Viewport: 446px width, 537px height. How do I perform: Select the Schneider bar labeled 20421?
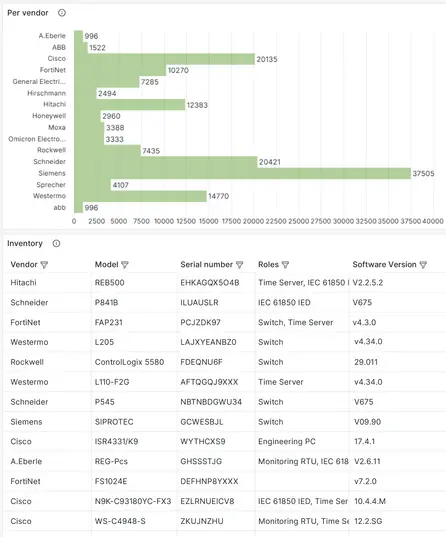click(x=166, y=162)
